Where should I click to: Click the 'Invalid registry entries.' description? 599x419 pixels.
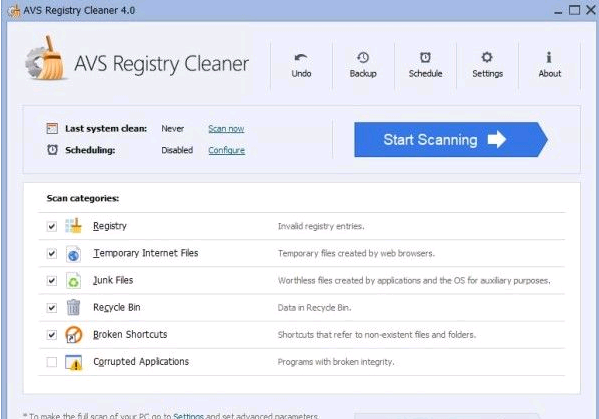(x=321, y=226)
